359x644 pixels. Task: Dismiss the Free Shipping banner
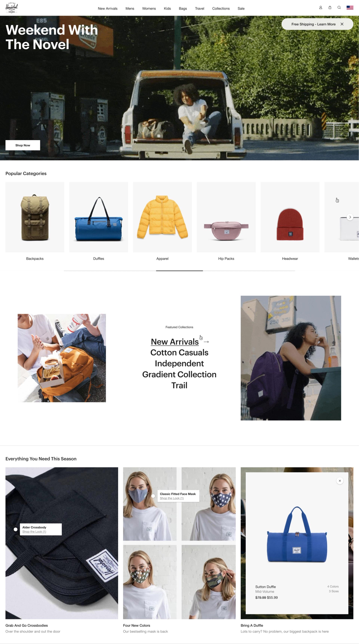(342, 24)
